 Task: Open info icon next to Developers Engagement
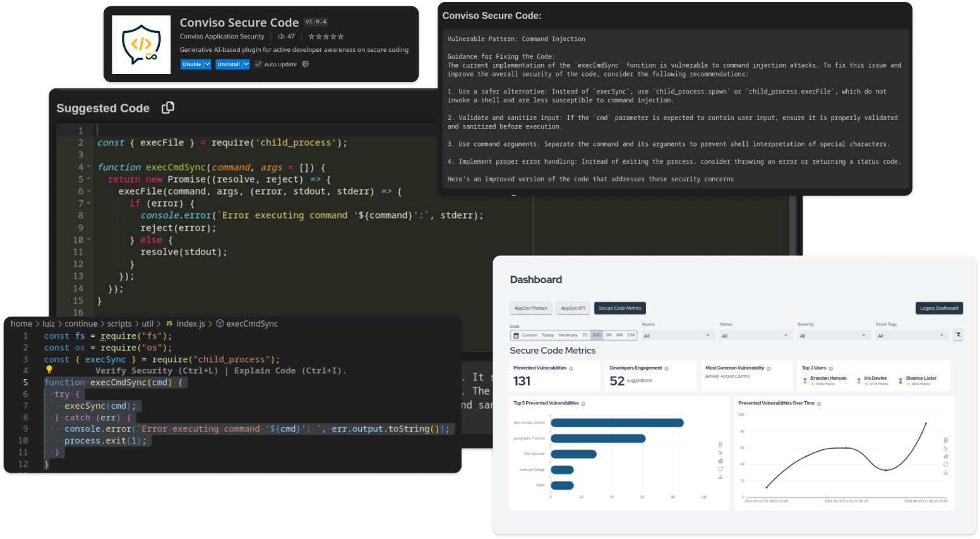tap(666, 368)
